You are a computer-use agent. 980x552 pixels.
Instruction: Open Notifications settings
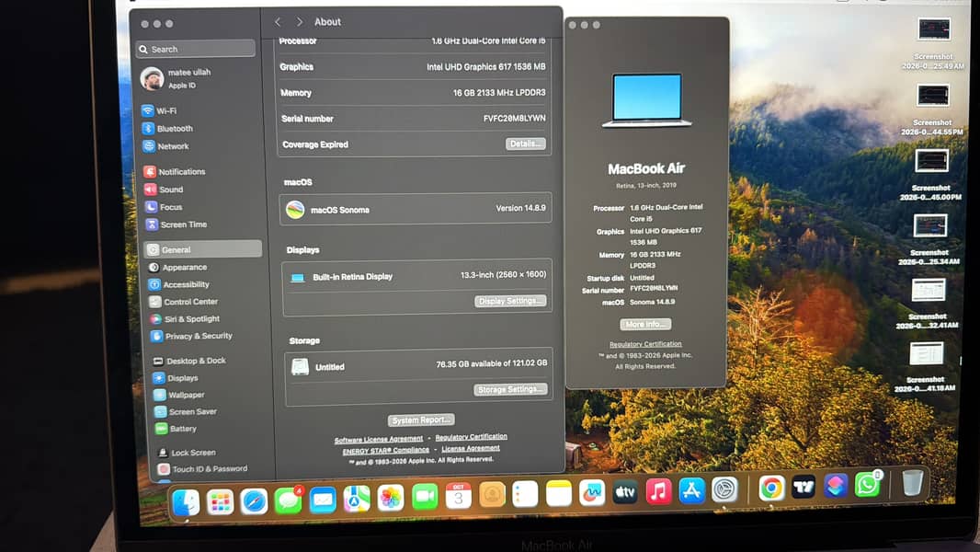[x=175, y=171]
